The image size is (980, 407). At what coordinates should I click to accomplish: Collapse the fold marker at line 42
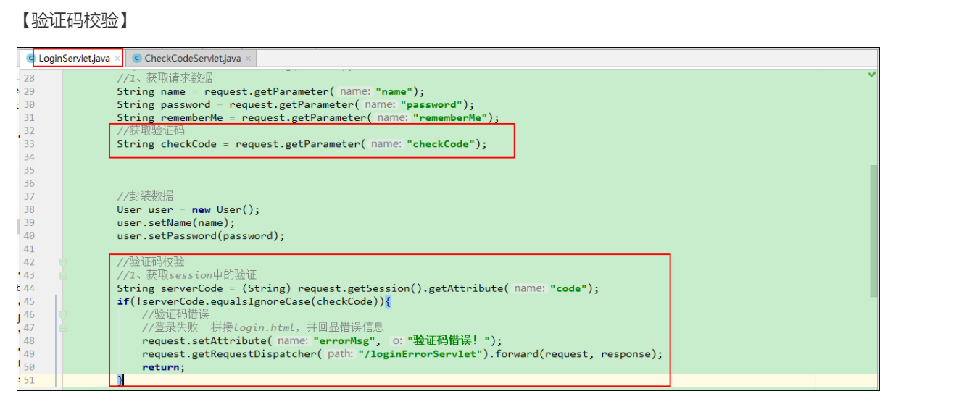(62, 262)
